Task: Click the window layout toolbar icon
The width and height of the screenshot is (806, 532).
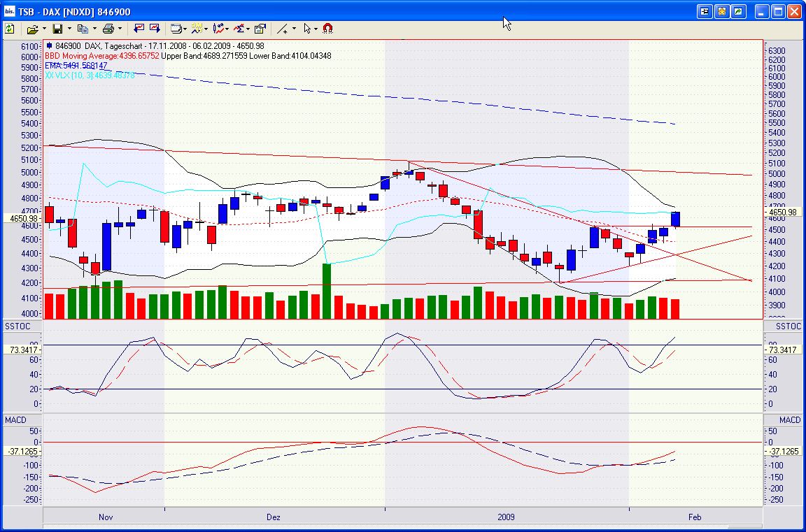Action: point(176,29)
